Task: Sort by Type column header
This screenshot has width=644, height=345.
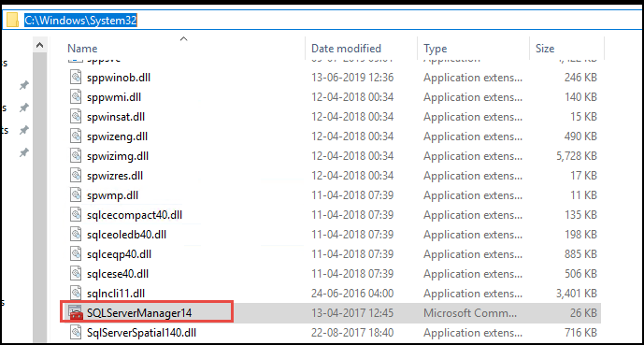Action: click(x=435, y=49)
